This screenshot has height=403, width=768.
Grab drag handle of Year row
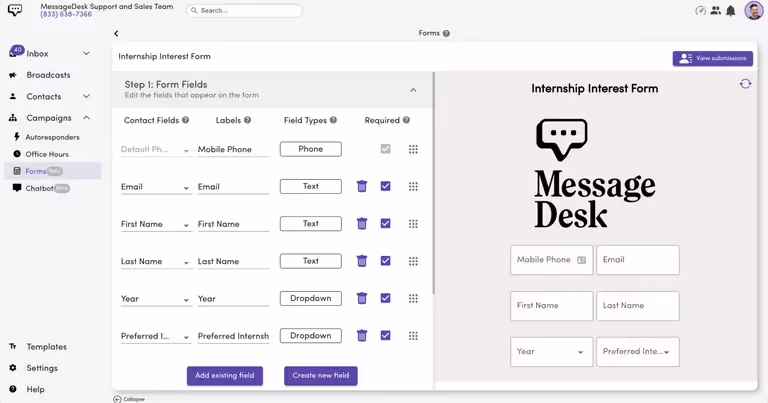click(413, 298)
